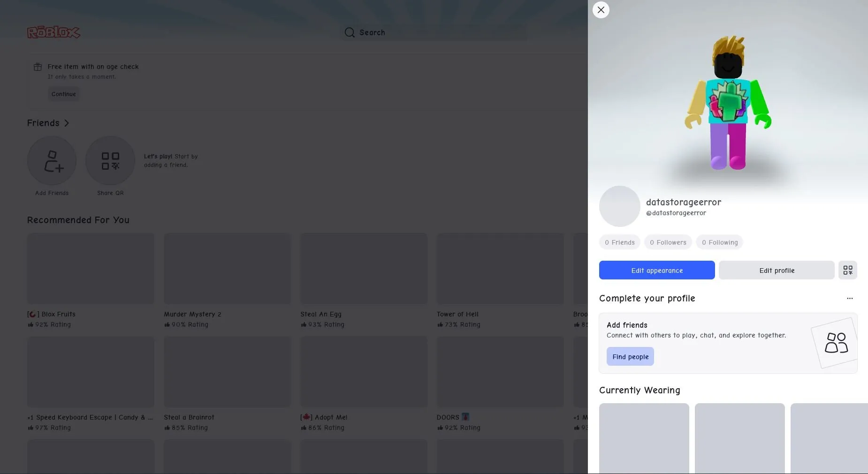Click Continue for the age check
The image size is (868, 474).
coord(63,94)
